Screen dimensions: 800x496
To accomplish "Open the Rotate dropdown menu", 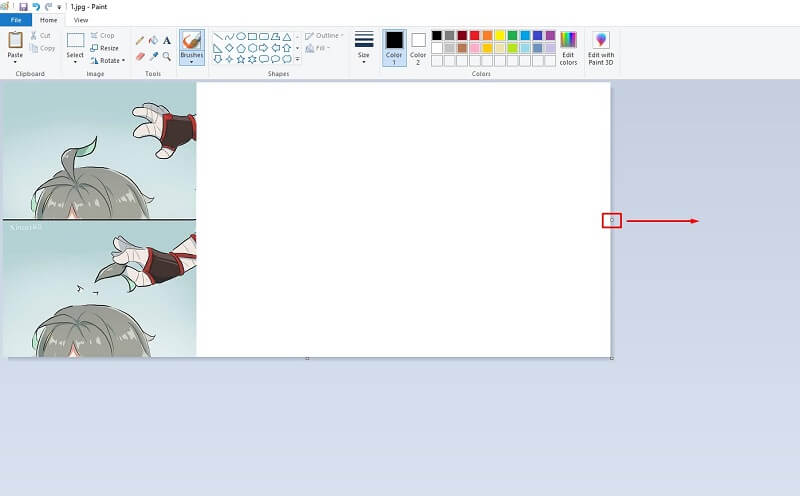I will pyautogui.click(x=108, y=60).
